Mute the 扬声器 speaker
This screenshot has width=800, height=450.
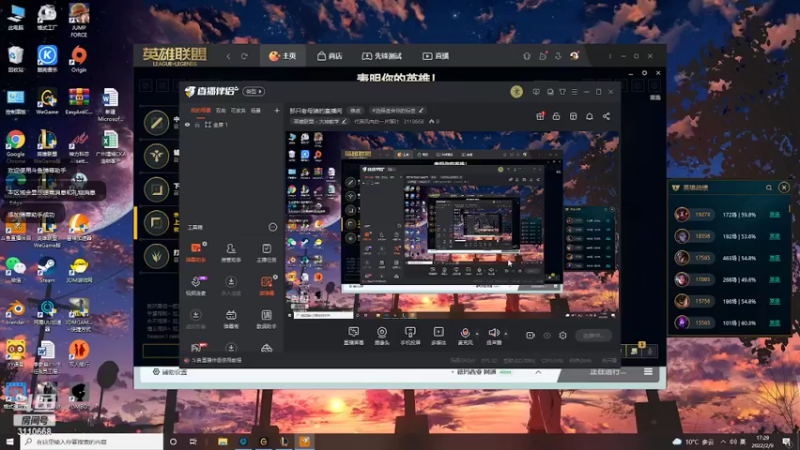point(493,336)
